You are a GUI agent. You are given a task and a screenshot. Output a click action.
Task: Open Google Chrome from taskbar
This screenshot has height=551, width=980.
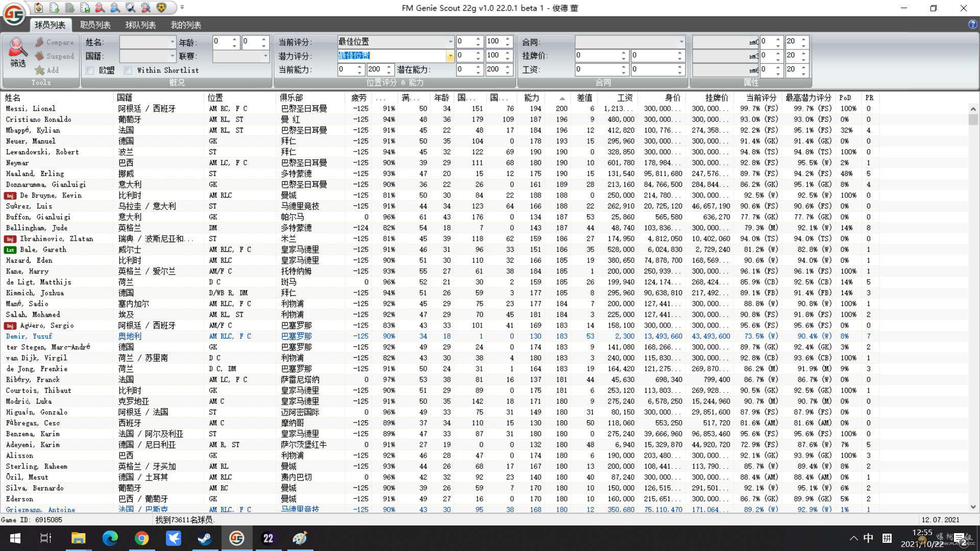coord(141,538)
